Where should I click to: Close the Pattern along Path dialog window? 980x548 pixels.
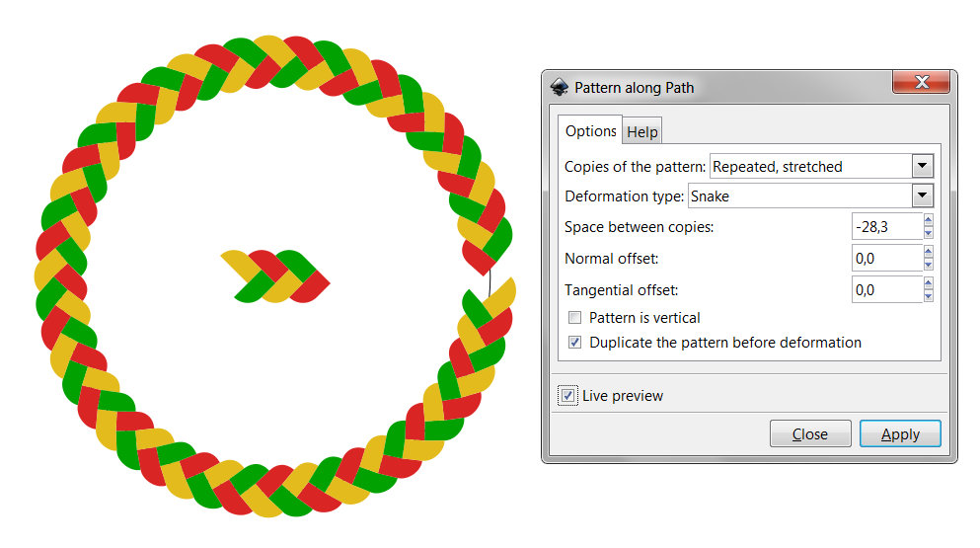pos(920,82)
